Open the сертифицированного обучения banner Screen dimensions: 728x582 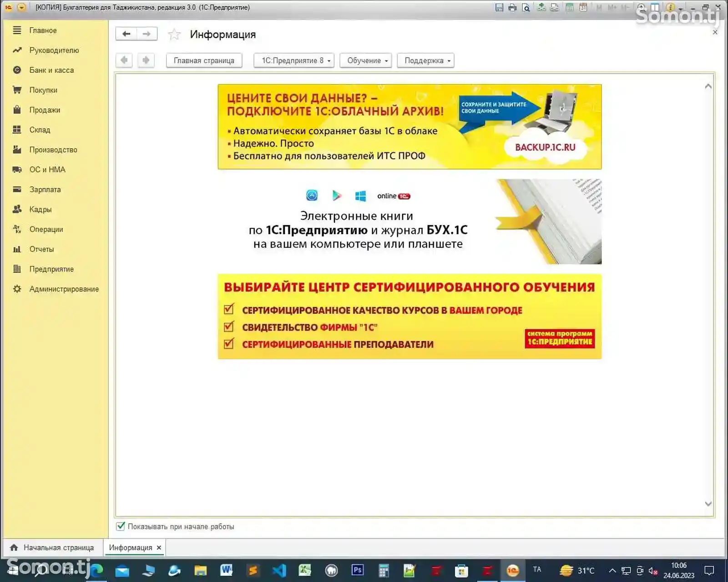tap(409, 316)
